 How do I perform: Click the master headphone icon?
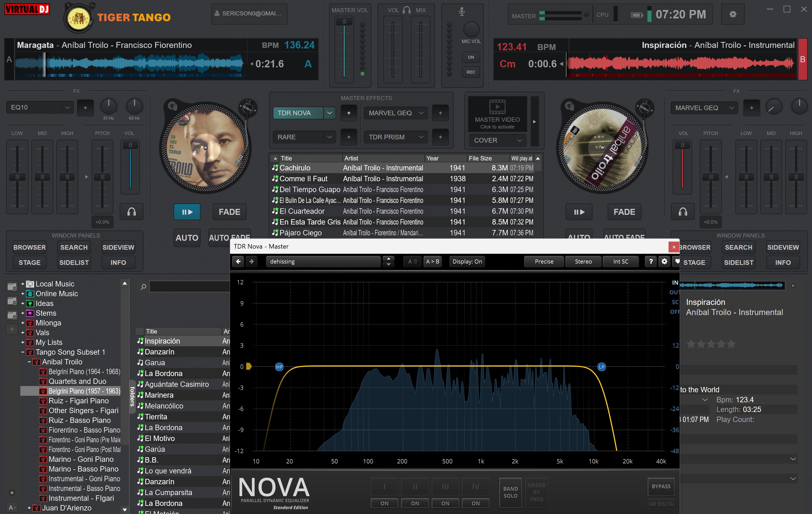tap(407, 10)
